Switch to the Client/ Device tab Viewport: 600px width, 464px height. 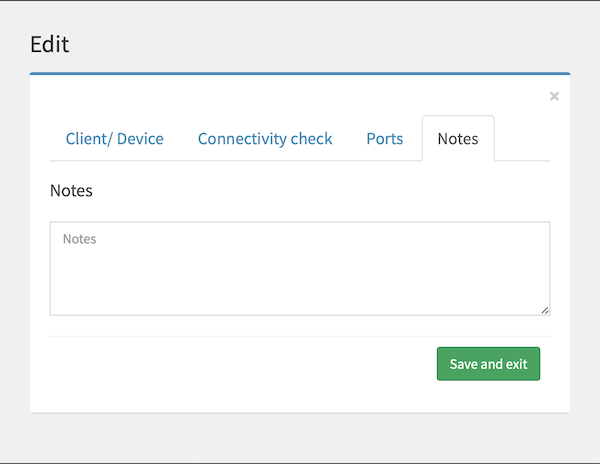[114, 139]
